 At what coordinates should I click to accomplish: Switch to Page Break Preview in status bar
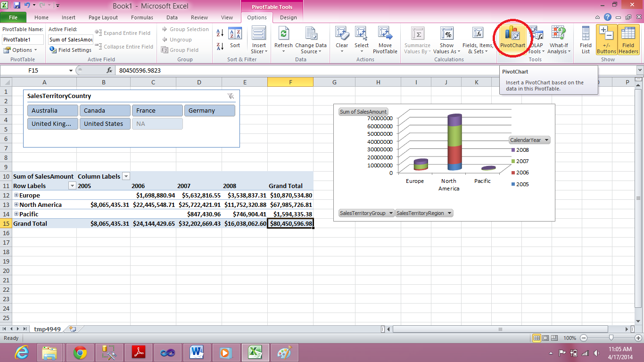(x=555, y=338)
